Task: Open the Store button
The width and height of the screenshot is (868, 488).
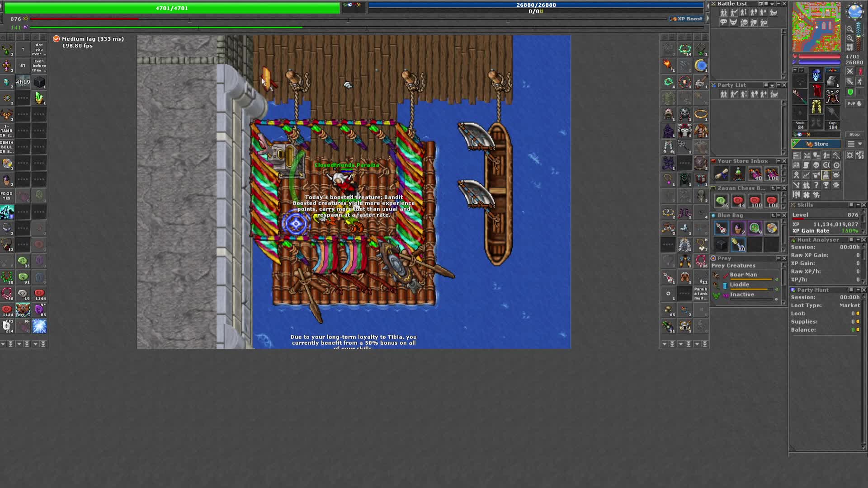Action: pos(816,144)
